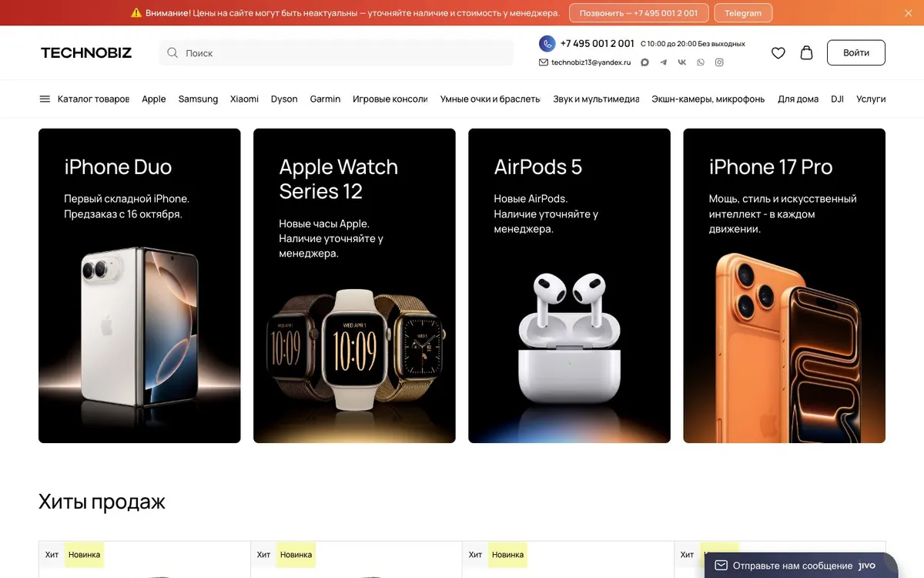The image size is (924, 578).
Task: Click the TECHNOBIZ logo
Action: pyautogui.click(x=86, y=53)
